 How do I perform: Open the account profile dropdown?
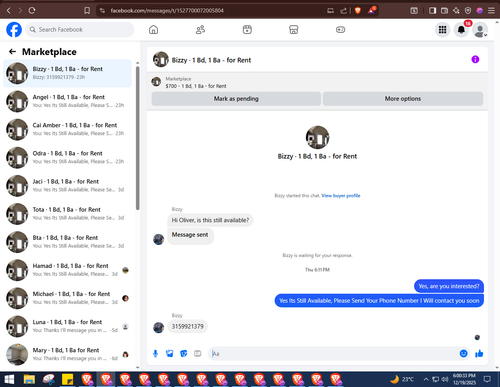pos(480,30)
